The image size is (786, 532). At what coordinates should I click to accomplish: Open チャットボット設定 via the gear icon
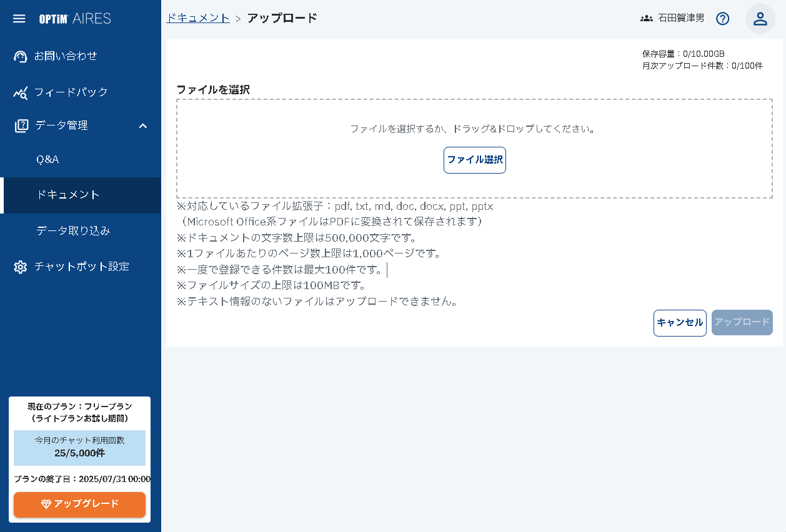tap(20, 266)
